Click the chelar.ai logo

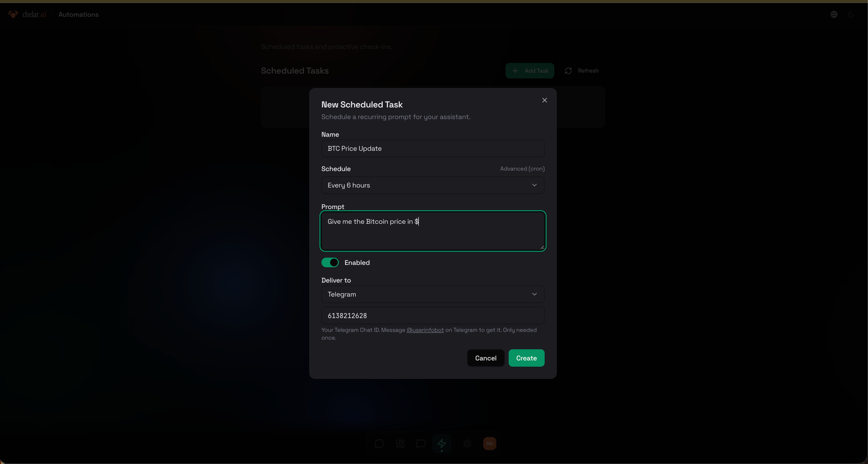click(x=27, y=14)
